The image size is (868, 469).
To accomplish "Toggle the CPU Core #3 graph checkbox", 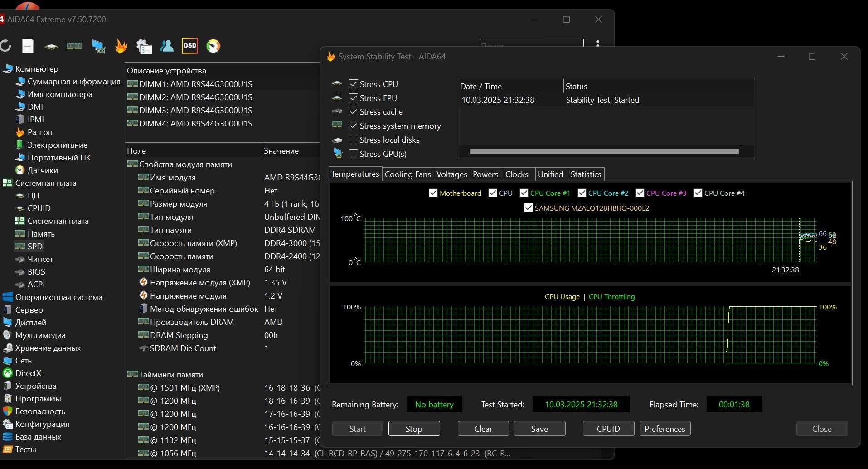I will pos(640,193).
